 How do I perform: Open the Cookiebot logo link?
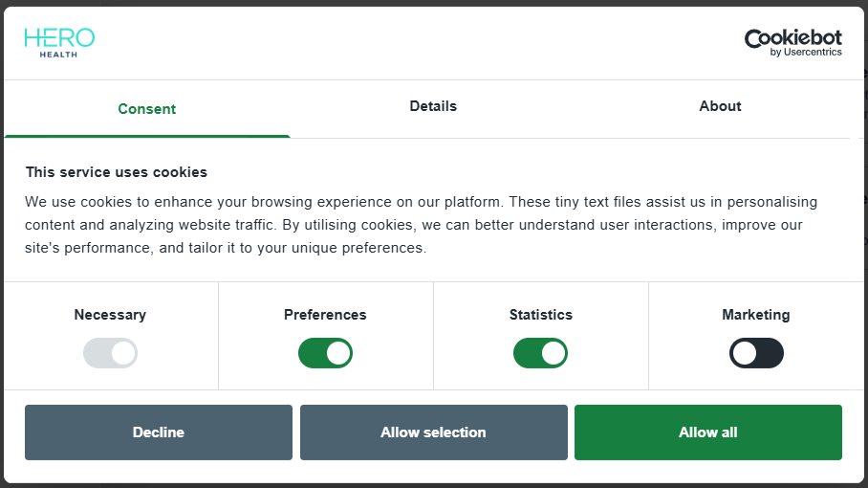(x=792, y=37)
